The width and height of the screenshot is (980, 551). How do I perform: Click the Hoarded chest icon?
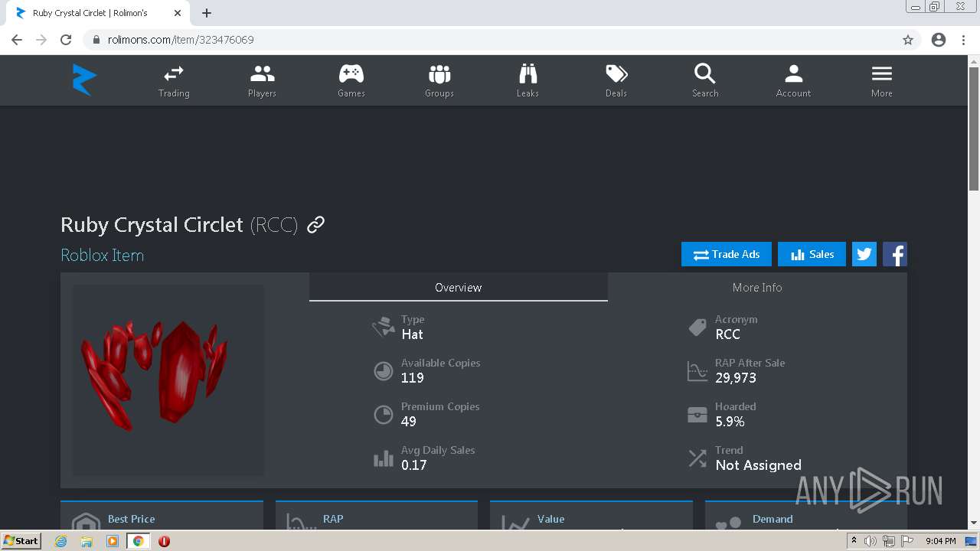pos(697,415)
